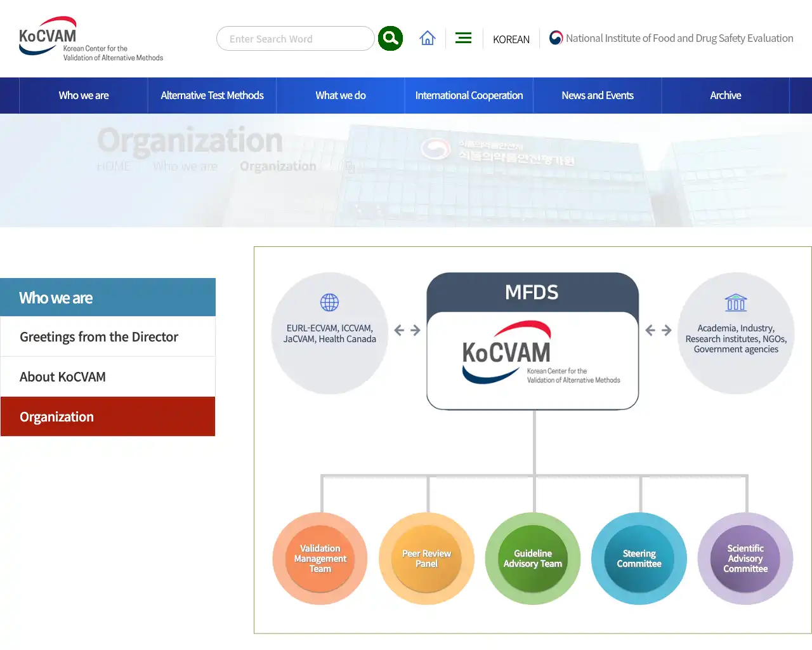Click the Organization breadcrumb item
This screenshot has height=650, width=812.
pyautogui.click(x=278, y=166)
